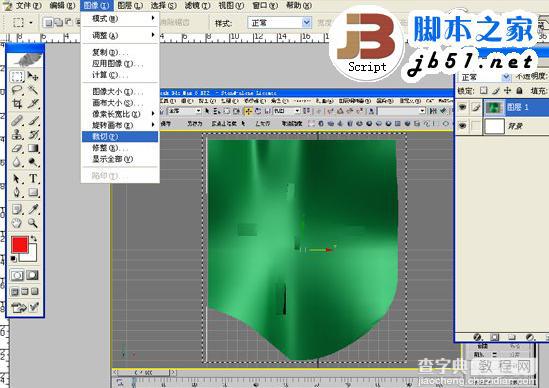Screen dimensions: 549x388
Task: Choose 画布大小 menu entry
Action: pyautogui.click(x=120, y=103)
